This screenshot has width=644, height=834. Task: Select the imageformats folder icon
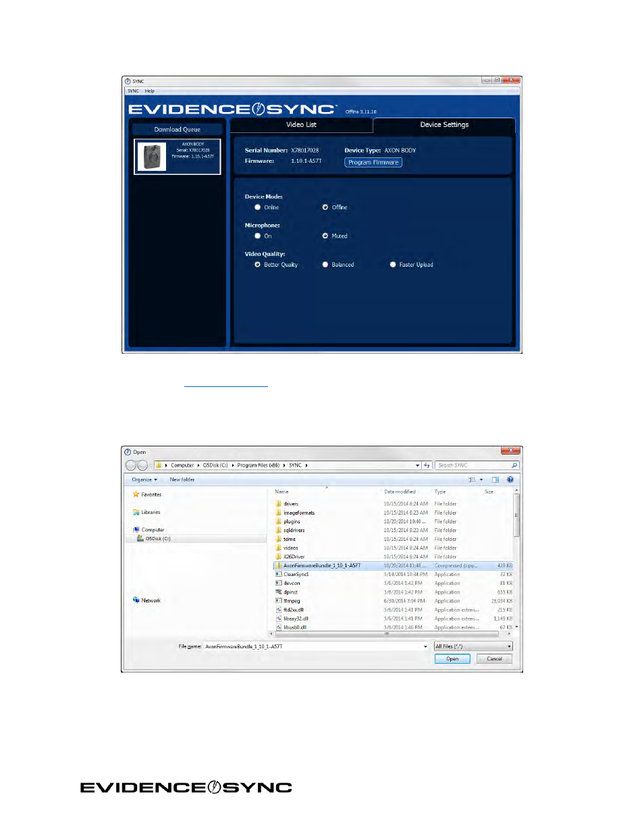[x=278, y=513]
